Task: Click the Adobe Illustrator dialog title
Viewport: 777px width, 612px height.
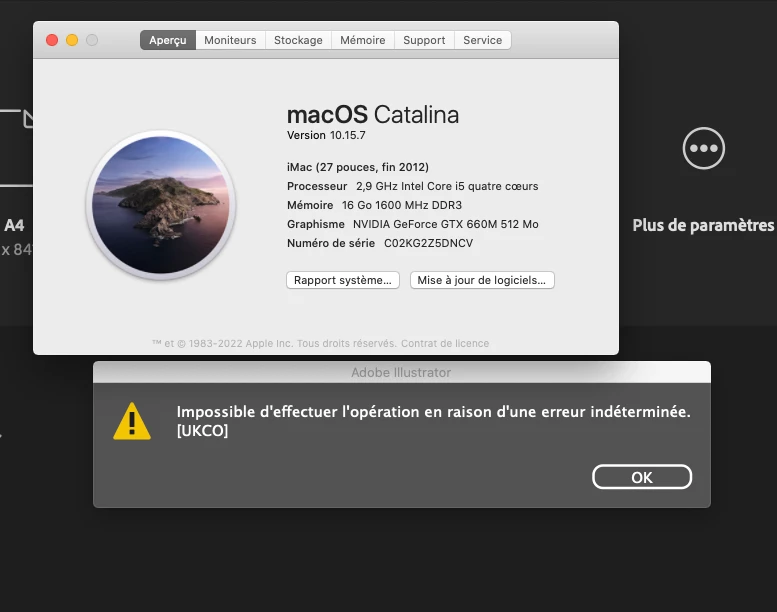Action: pos(401,373)
